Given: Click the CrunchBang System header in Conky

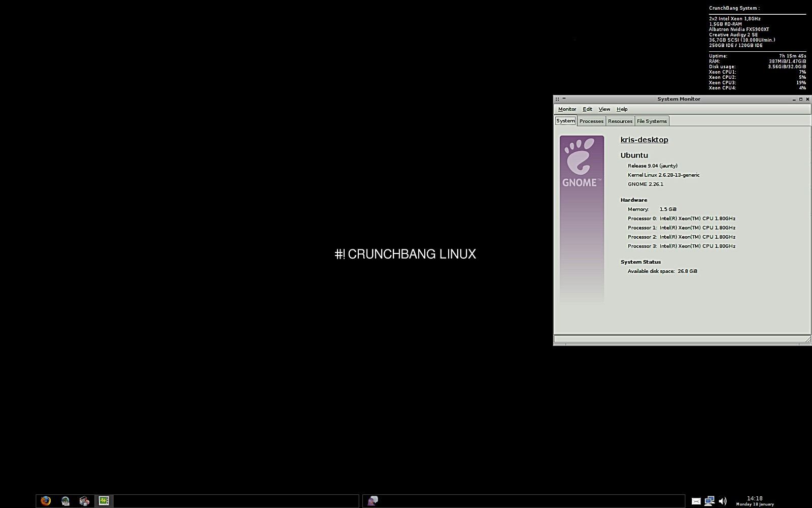Looking at the screenshot, I should [x=734, y=8].
